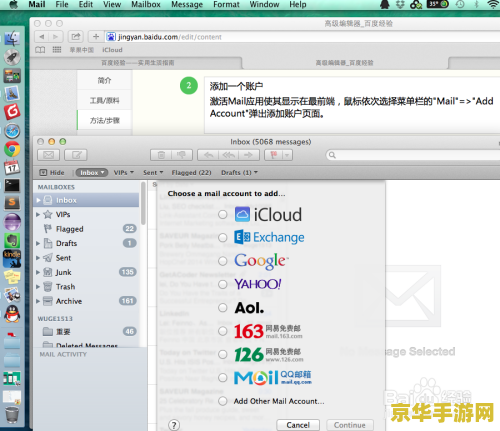Click Cancel in account dialog
This screenshot has width=500, height=431.
(298, 425)
